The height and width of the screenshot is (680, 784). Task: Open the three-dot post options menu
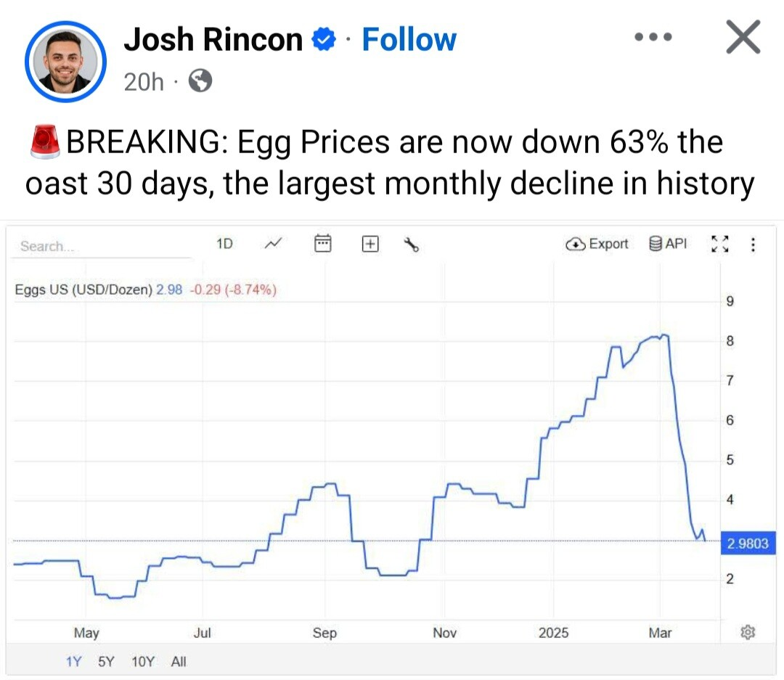(653, 37)
